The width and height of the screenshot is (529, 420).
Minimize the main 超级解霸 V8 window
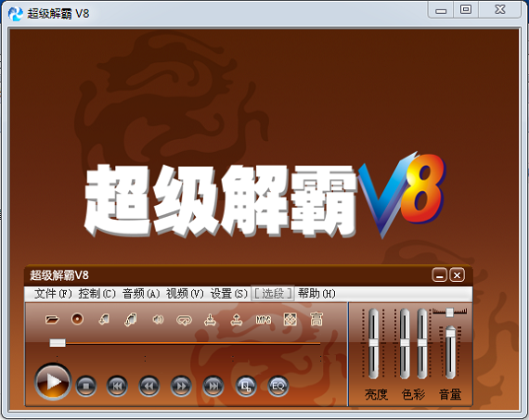pos(441,9)
